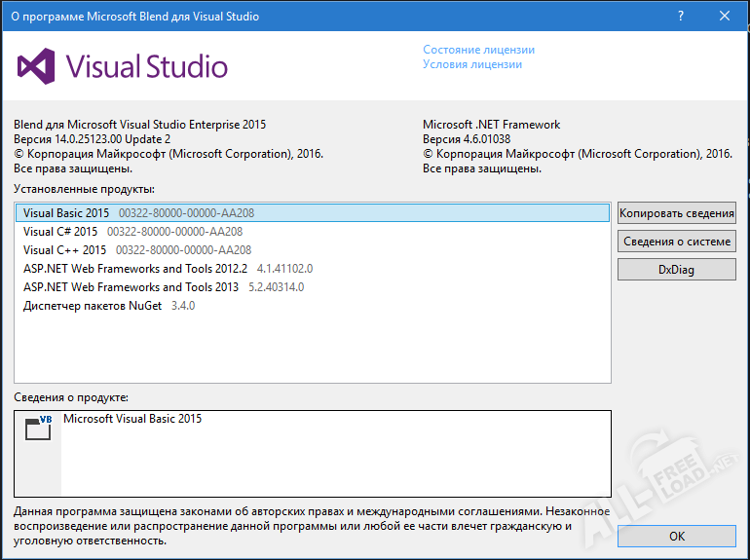Select Visual C# 2015 in the list
Screen dimensions: 750x560
(60, 232)
